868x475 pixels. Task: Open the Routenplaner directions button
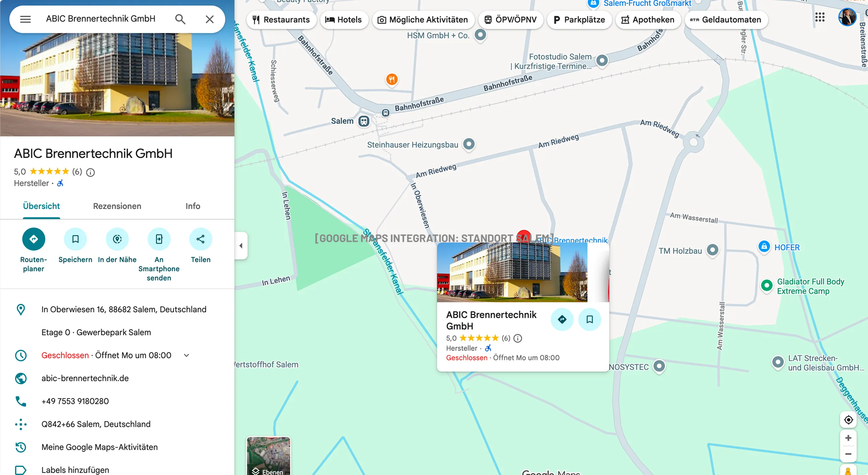tap(34, 239)
